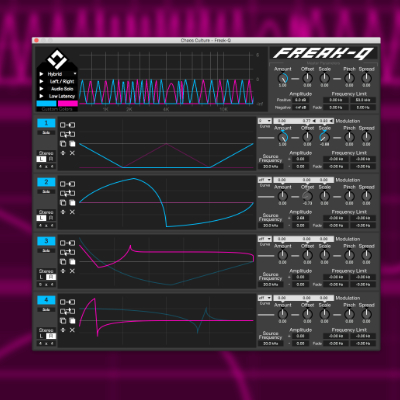
Task: Toggle the band 4 enable button
Action: click(x=46, y=300)
